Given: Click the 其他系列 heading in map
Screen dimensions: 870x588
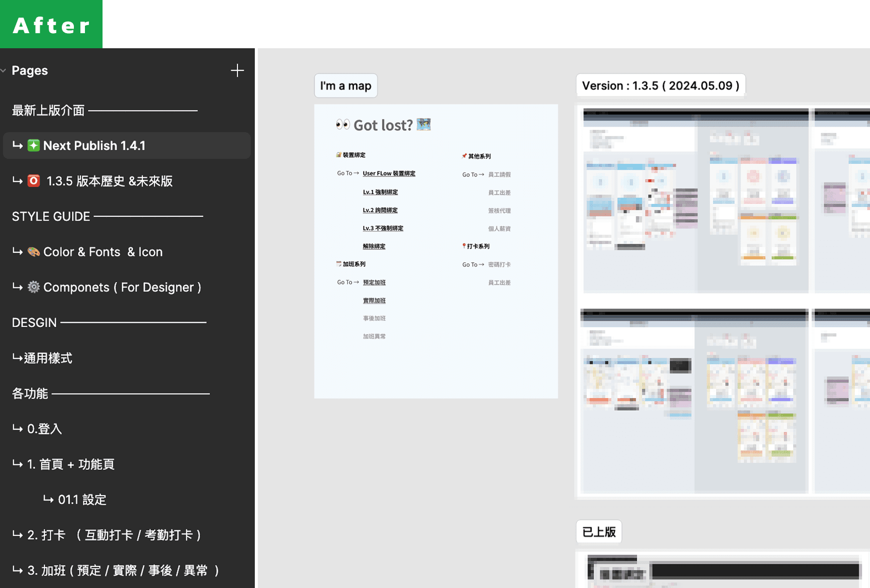Looking at the screenshot, I should (x=479, y=156).
